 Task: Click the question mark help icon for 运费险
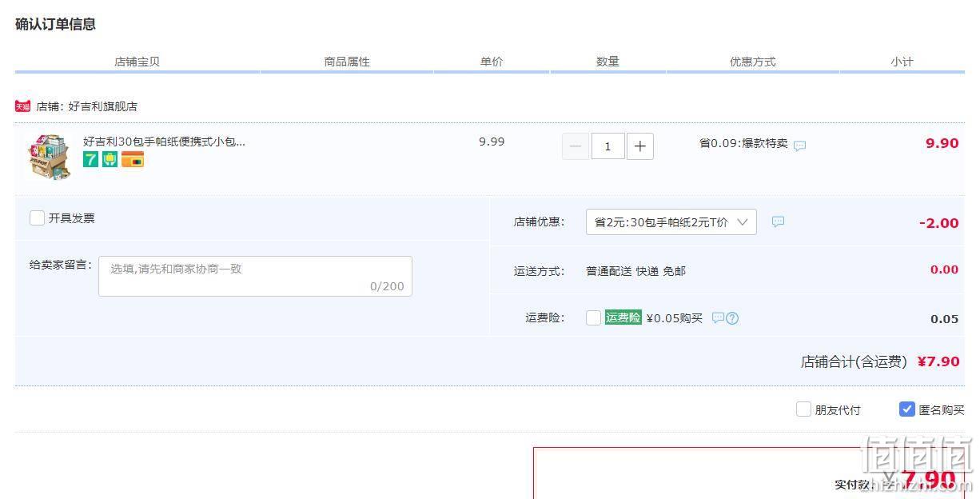[x=732, y=318]
